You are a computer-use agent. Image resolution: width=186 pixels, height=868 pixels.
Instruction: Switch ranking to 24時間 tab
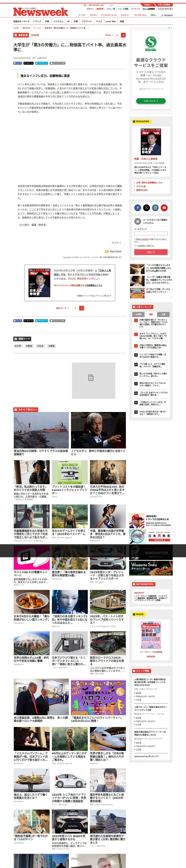[x=138, y=314]
